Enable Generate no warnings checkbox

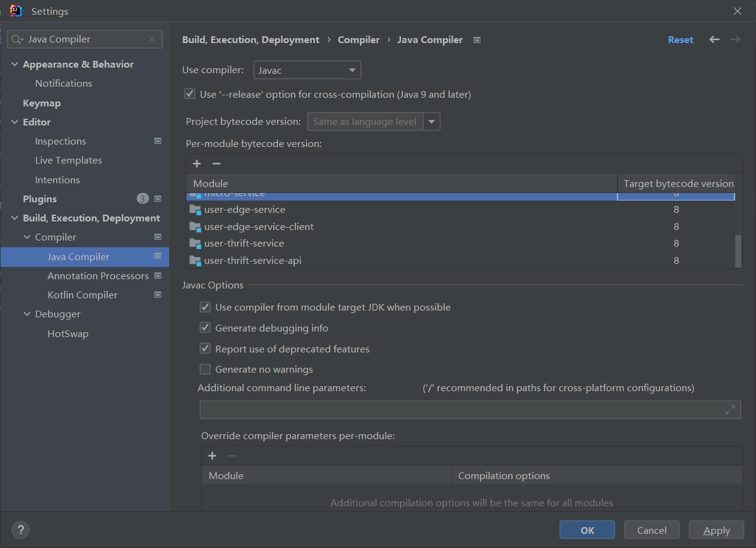(205, 369)
